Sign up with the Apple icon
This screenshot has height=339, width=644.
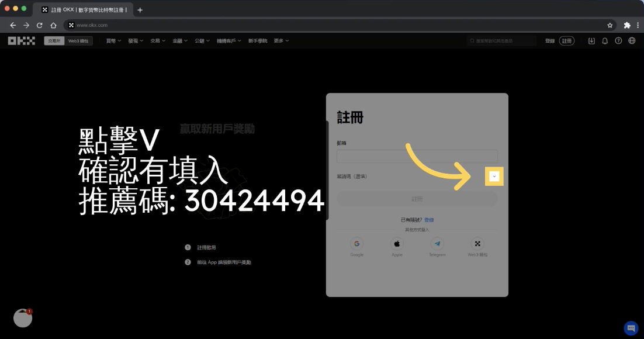[397, 244]
